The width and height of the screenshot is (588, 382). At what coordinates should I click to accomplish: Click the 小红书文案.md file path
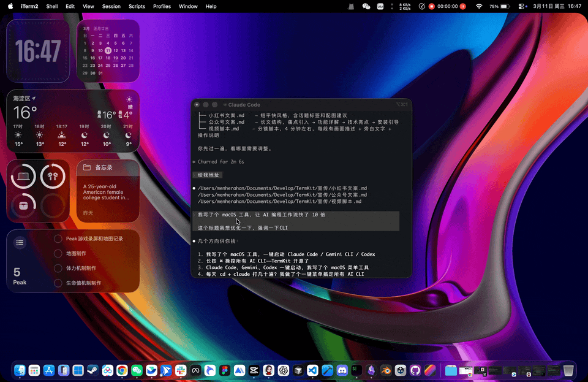[x=282, y=188]
